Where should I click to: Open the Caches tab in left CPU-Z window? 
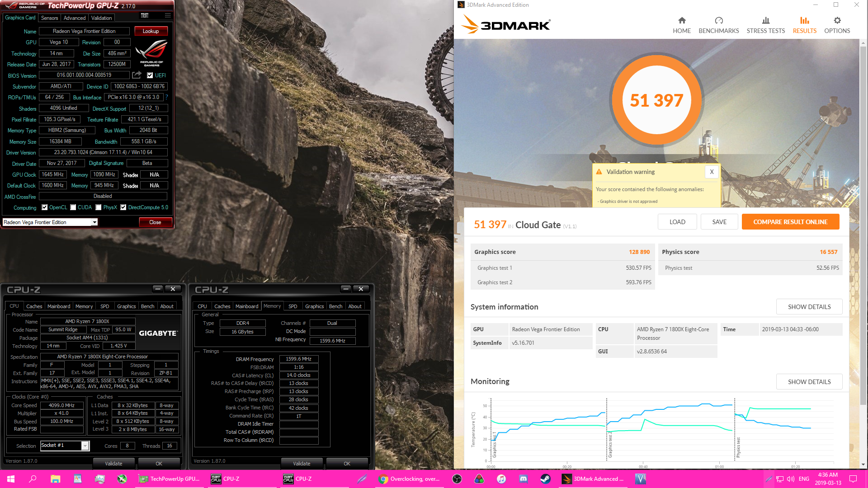(x=34, y=306)
